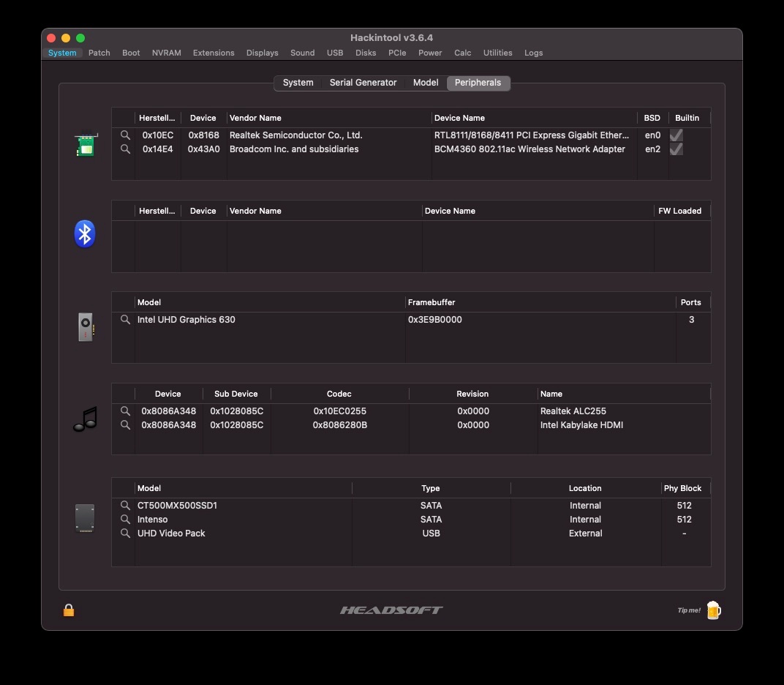Click the magnifier icon beside Realtek Semiconductor row
The image size is (784, 685).
(x=125, y=135)
